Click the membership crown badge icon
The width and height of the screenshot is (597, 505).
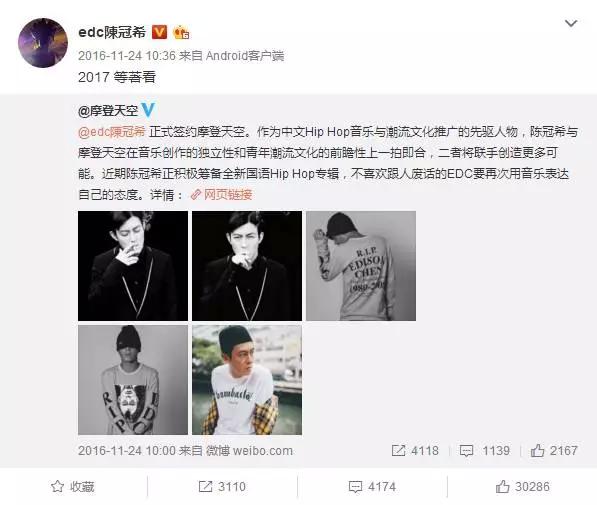click(x=181, y=33)
